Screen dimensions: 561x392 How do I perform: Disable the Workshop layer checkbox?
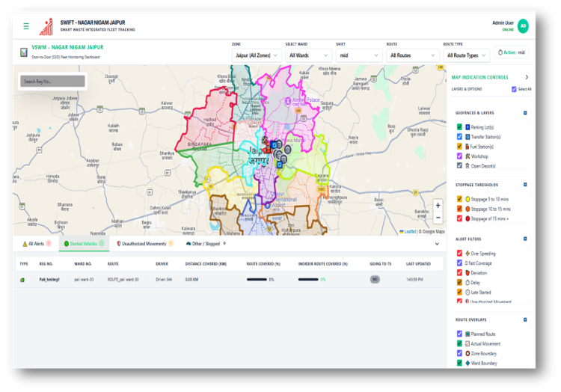(x=459, y=156)
